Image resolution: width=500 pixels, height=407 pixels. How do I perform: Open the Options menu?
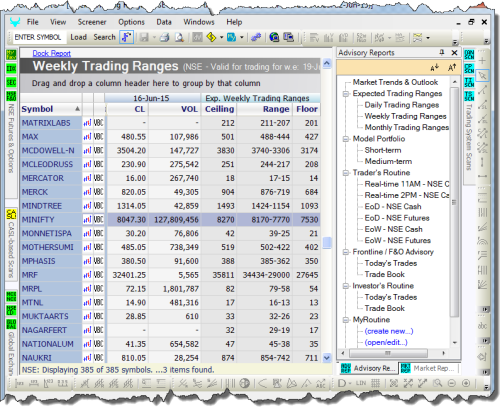click(131, 22)
